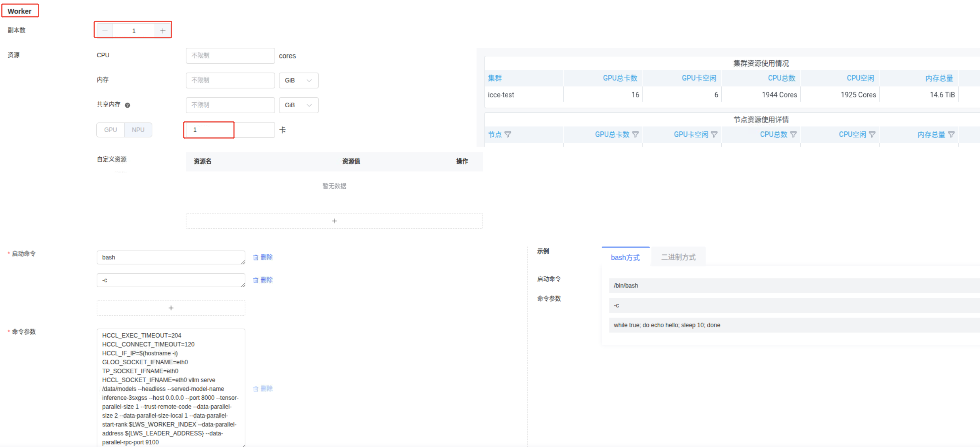
Task: Click filter icon in node CPU总数 column
Action: [x=793, y=134]
